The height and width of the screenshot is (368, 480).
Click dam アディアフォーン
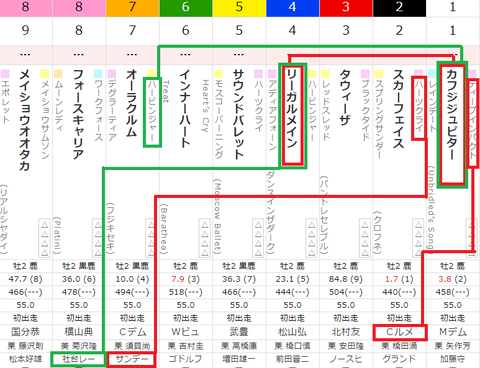[272, 114]
